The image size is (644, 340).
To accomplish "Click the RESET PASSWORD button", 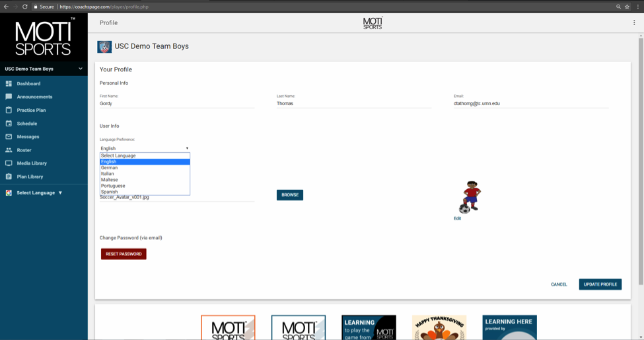I will tap(124, 254).
